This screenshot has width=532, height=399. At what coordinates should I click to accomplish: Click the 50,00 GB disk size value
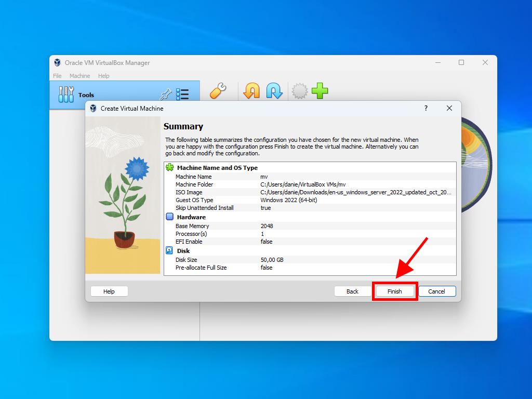coord(272,260)
